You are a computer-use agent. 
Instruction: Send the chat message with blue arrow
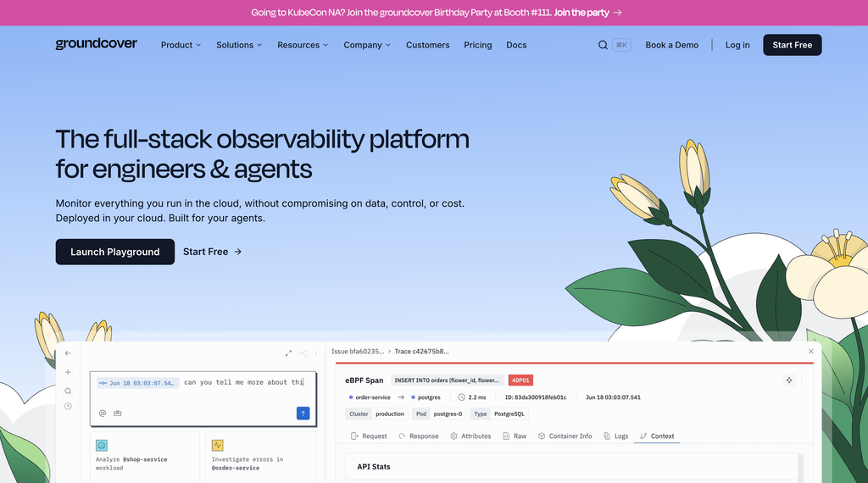pos(303,414)
